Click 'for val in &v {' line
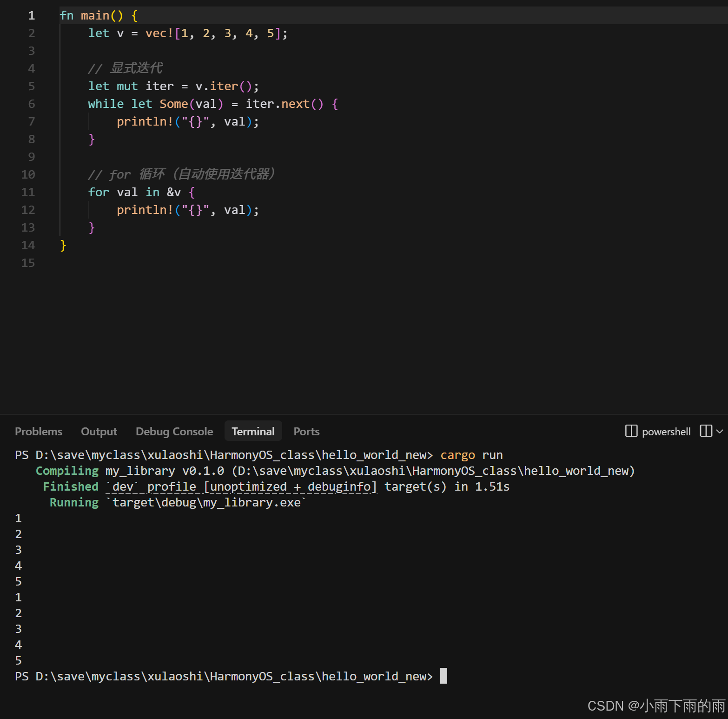 pos(141,192)
